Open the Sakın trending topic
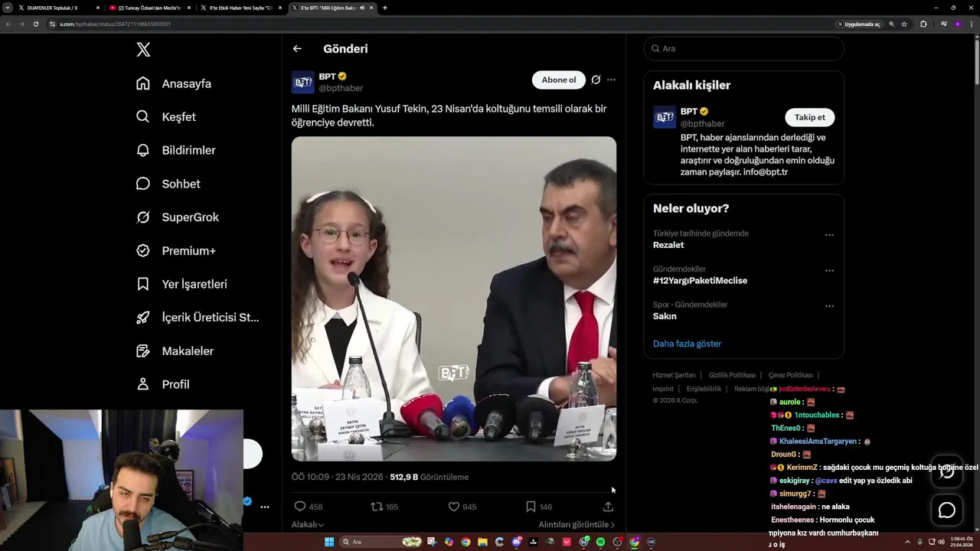The width and height of the screenshot is (980, 551). [665, 316]
